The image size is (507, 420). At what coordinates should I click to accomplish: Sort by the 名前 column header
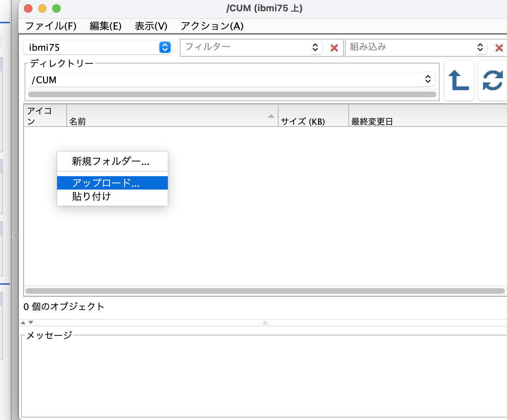coord(172,116)
